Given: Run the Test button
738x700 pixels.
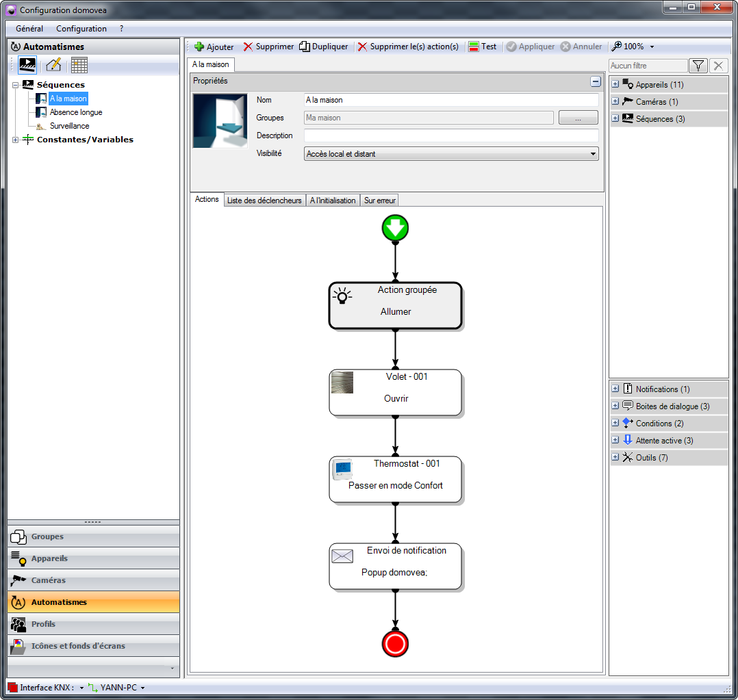Looking at the screenshot, I should [483, 47].
